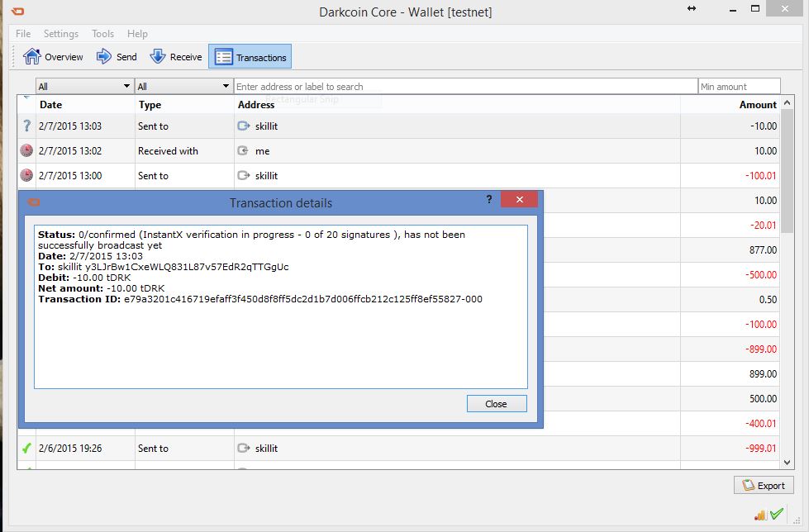Click the sent arrow icon beside skillit at 13:03
This screenshot has width=809, height=532.
click(x=244, y=126)
